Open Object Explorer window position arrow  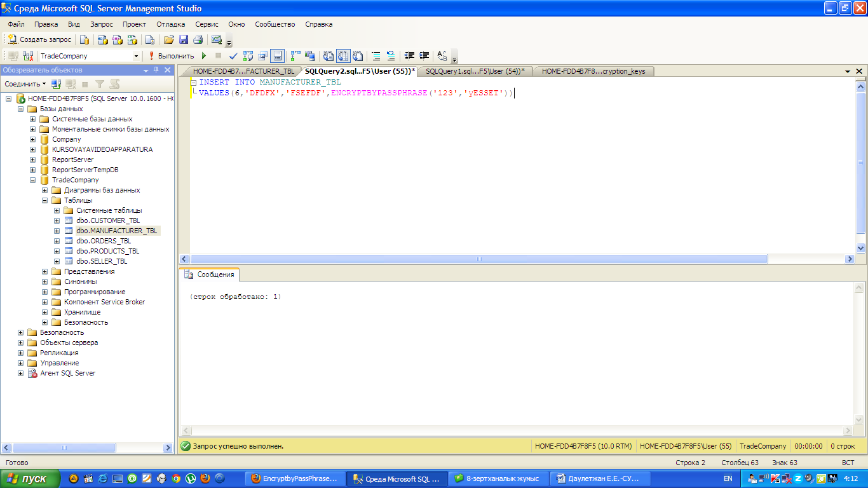pos(146,70)
